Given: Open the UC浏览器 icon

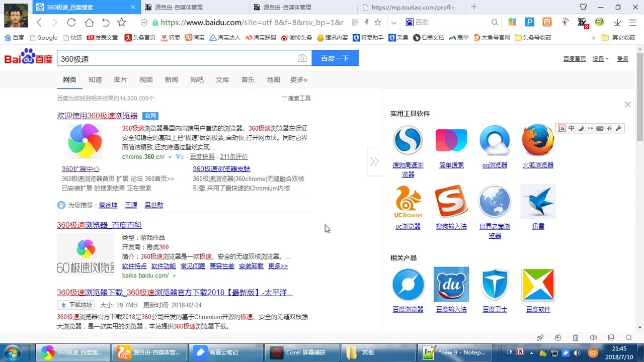Looking at the screenshot, I should (x=408, y=202).
